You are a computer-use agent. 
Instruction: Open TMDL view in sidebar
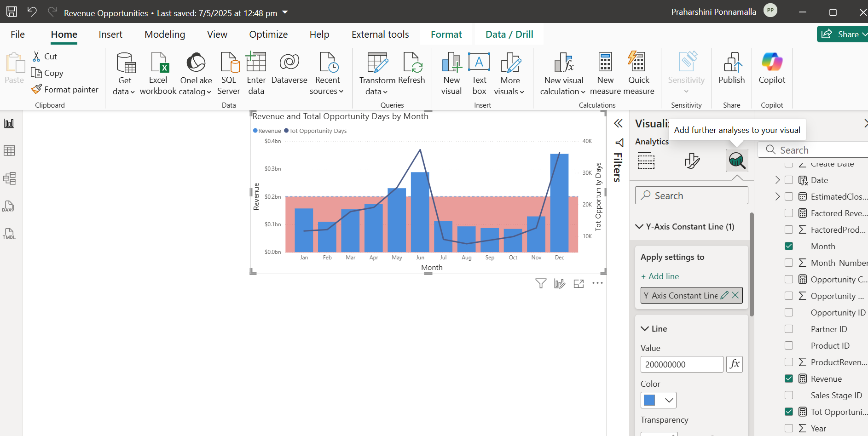pyautogui.click(x=9, y=234)
